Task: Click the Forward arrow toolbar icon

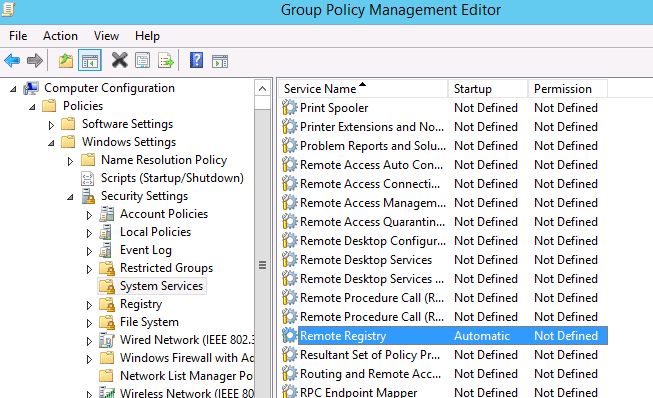Action: (x=35, y=61)
